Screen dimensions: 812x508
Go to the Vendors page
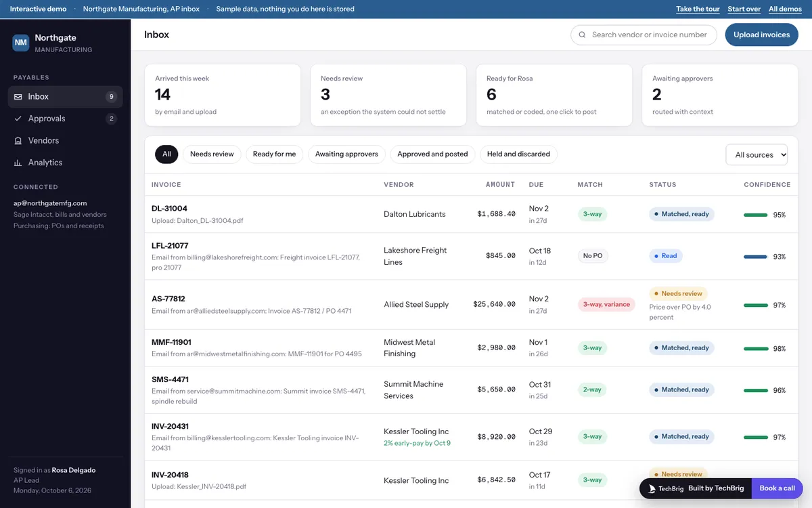click(65, 141)
